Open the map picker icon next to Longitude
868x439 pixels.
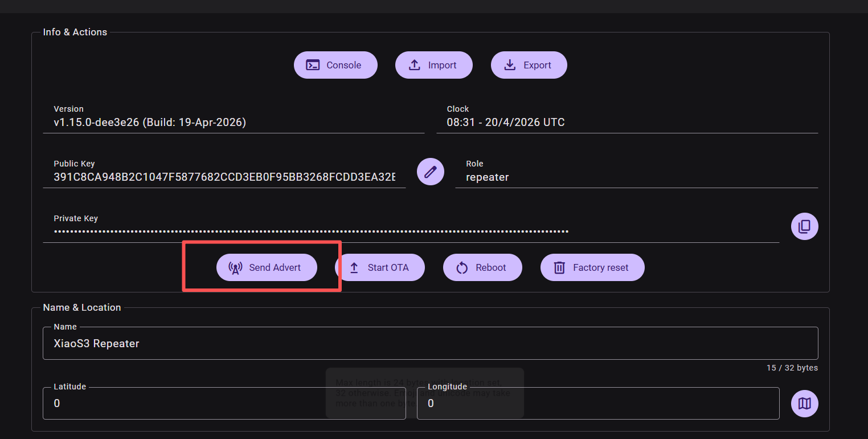804,404
